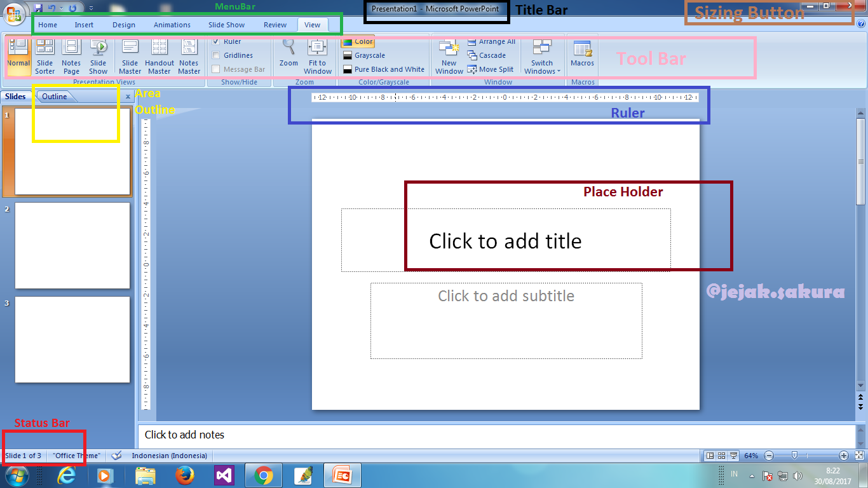Open Slide Master view
868x488 pixels.
point(130,56)
